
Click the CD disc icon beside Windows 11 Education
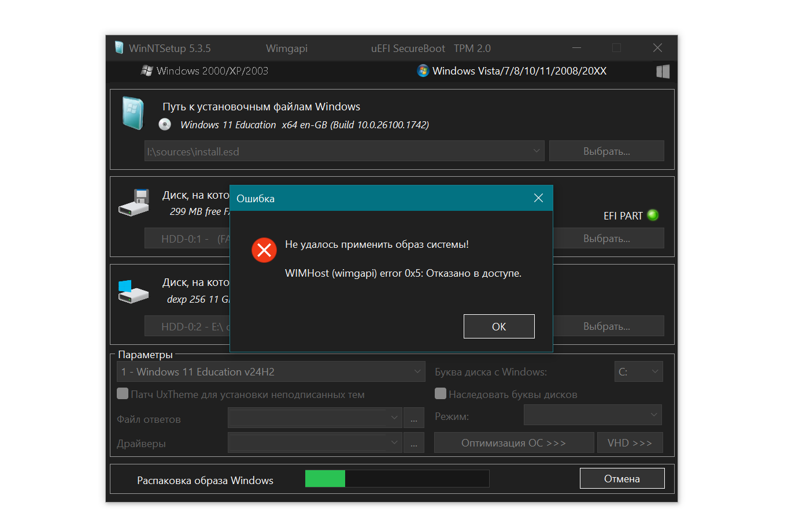(x=165, y=124)
